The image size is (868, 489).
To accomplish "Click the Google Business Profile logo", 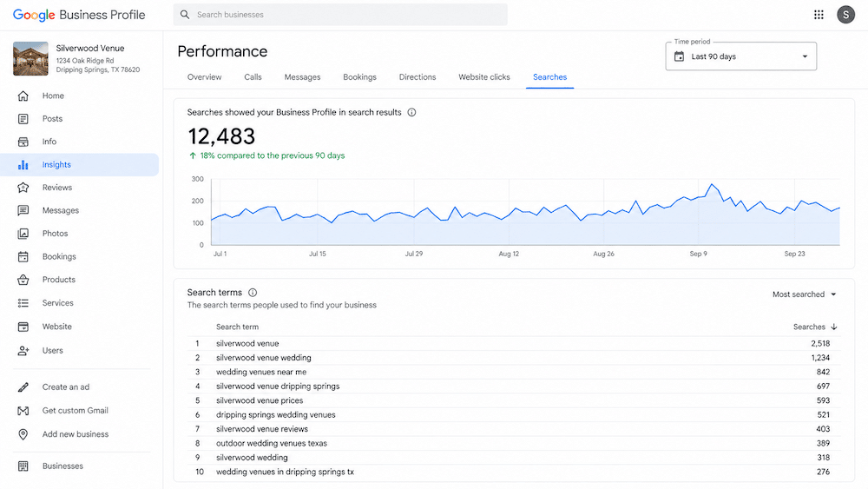I will 79,15.
